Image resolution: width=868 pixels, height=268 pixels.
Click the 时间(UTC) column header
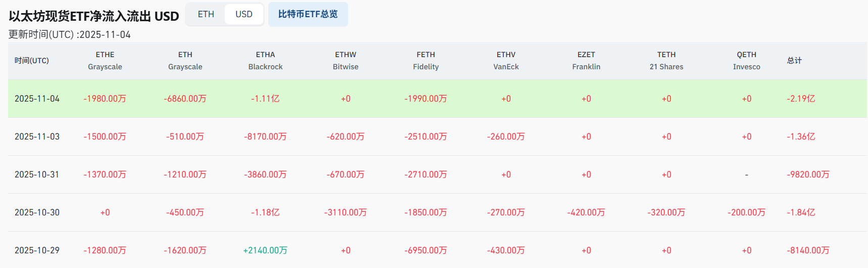pyautogui.click(x=32, y=61)
